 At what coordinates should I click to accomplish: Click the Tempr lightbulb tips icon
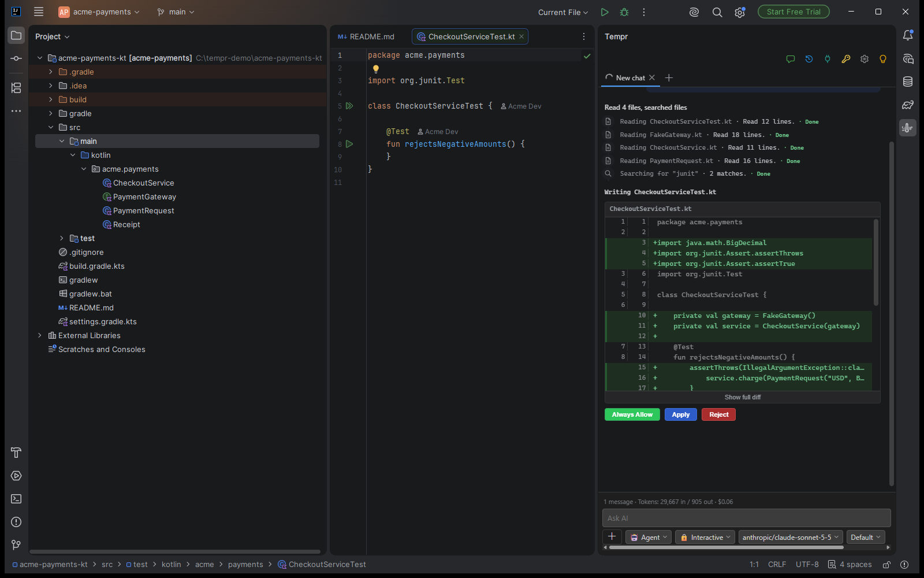coord(883,59)
